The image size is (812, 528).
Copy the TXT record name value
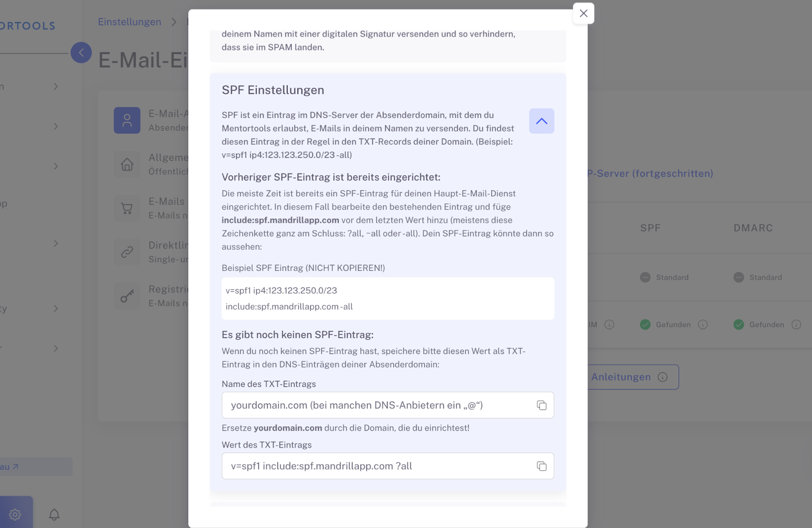point(542,405)
